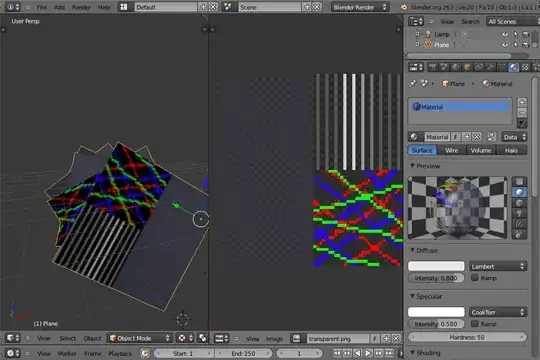Open CookTorr specular shader dropdown
The height and width of the screenshot is (360, 540).
coord(498,312)
